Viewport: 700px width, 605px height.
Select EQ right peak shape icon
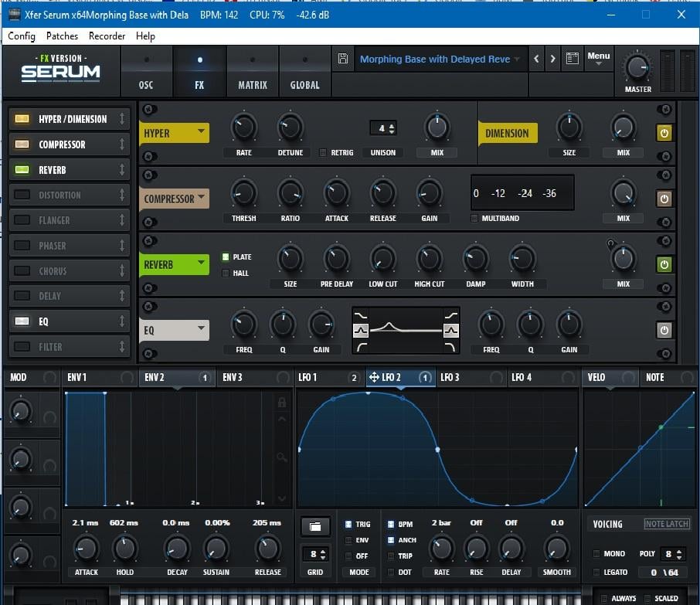coord(451,331)
